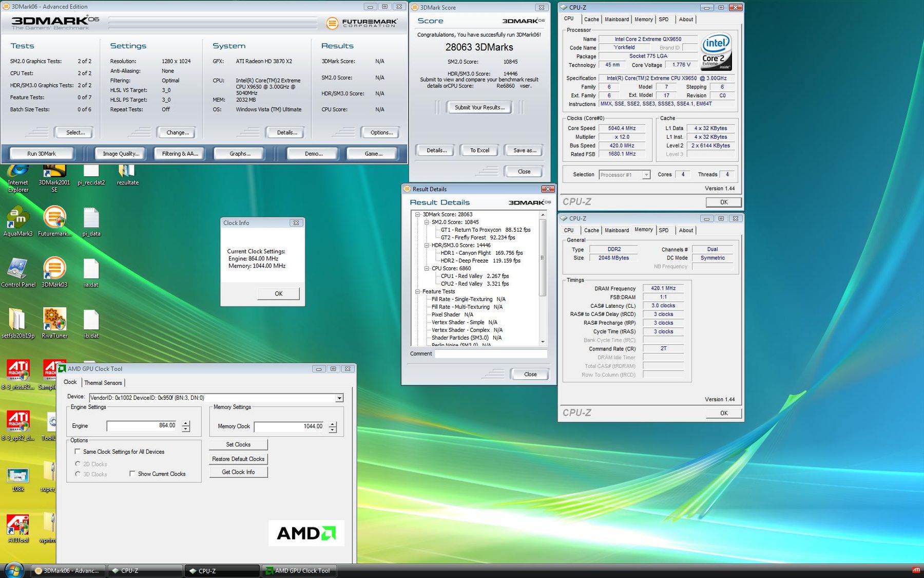The width and height of the screenshot is (924, 578).
Task: Click the Comment field in Result Details
Action: 491,353
